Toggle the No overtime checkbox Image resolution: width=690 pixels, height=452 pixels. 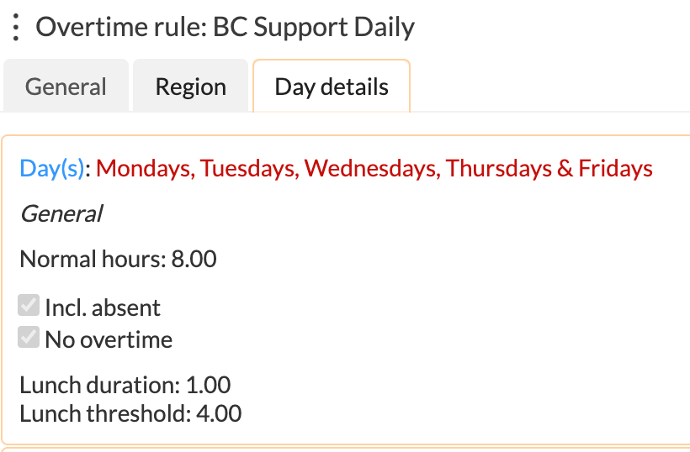(29, 338)
